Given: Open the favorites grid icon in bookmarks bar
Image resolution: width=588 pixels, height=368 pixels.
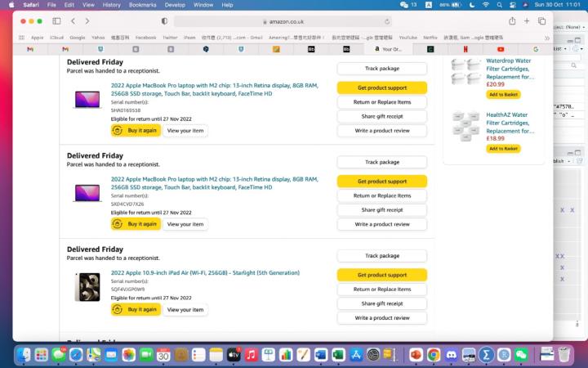Looking at the screenshot, I should coord(22,38).
